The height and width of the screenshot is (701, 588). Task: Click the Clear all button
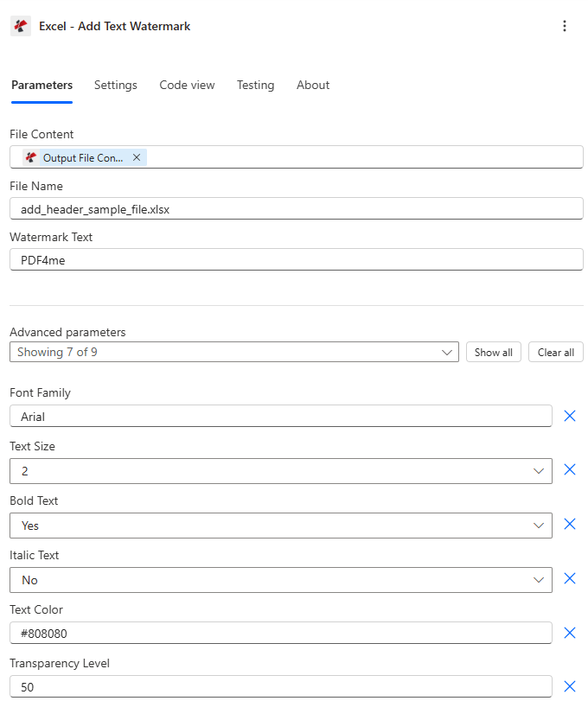click(555, 353)
